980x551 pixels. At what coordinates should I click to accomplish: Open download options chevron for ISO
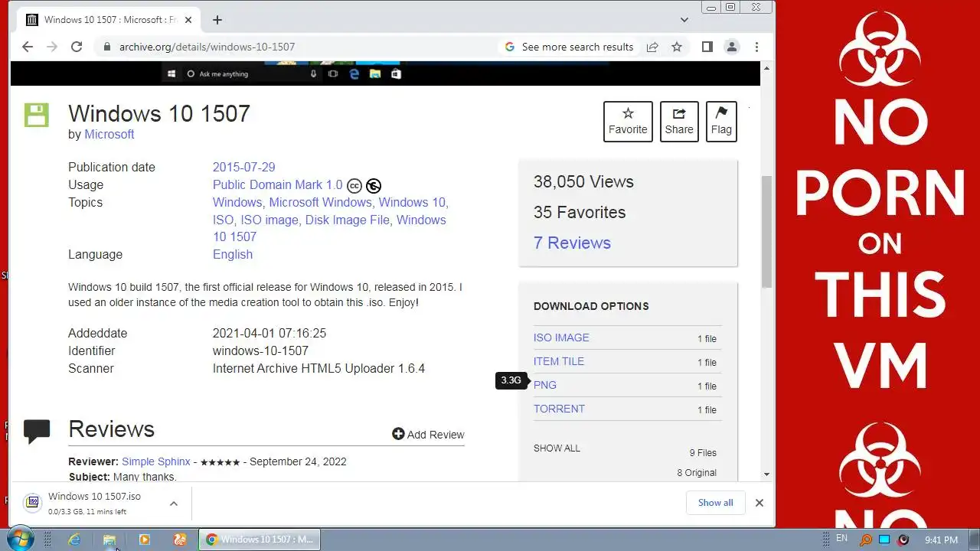174,503
